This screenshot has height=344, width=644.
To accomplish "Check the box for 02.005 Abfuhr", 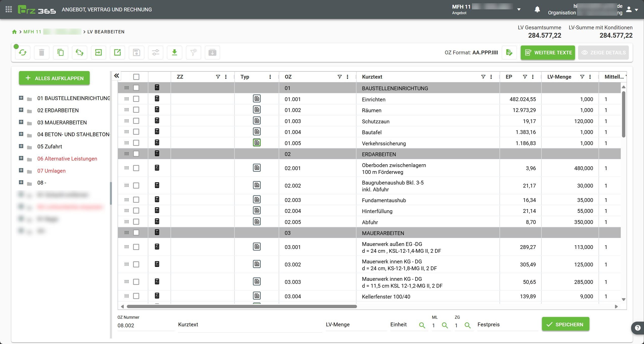I will [136, 222].
